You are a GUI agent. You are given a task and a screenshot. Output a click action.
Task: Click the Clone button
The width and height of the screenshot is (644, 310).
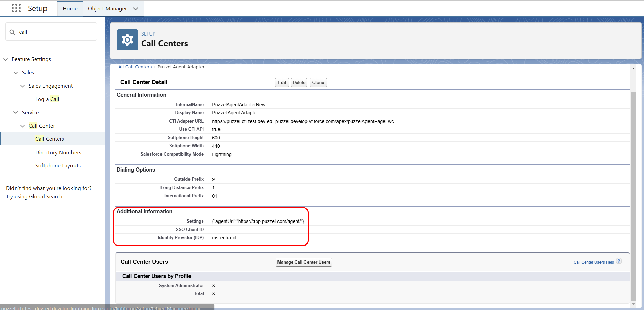(x=318, y=82)
